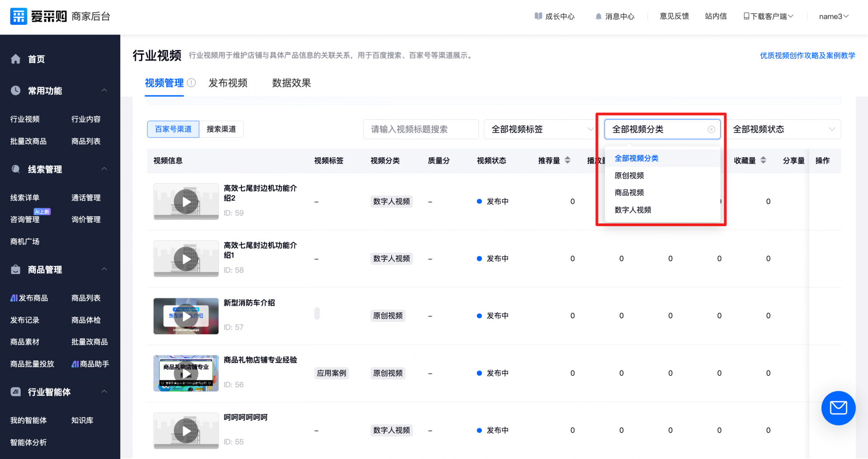868x459 pixels.
Task: Collapse the 常用功能 section chevron
Action: click(x=104, y=90)
